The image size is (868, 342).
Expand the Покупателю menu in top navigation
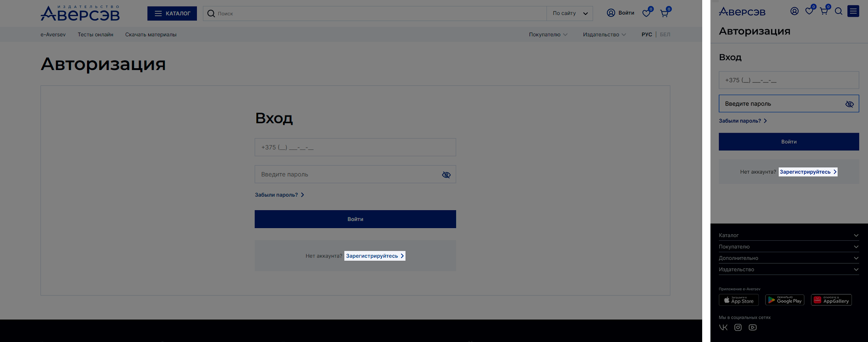pyautogui.click(x=548, y=35)
